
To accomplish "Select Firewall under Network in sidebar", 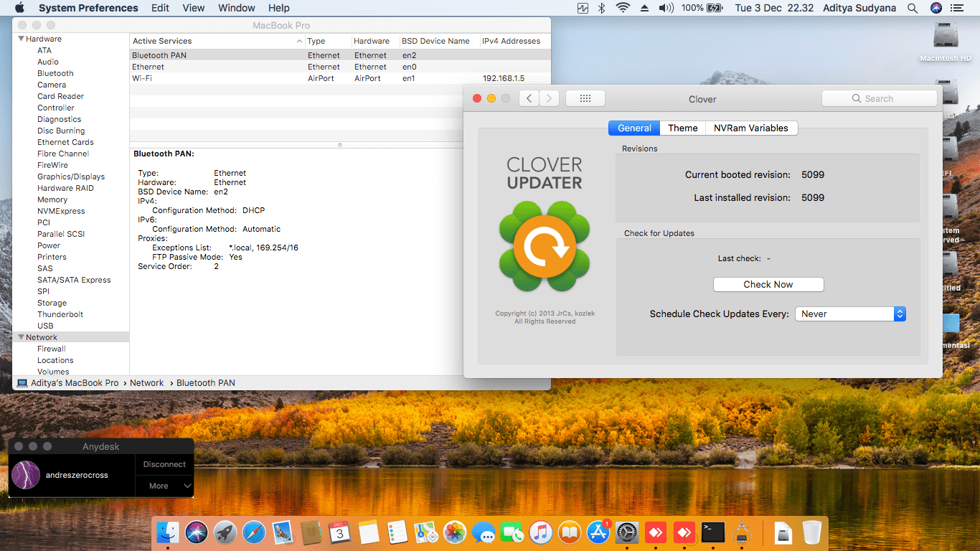I will [x=52, y=349].
